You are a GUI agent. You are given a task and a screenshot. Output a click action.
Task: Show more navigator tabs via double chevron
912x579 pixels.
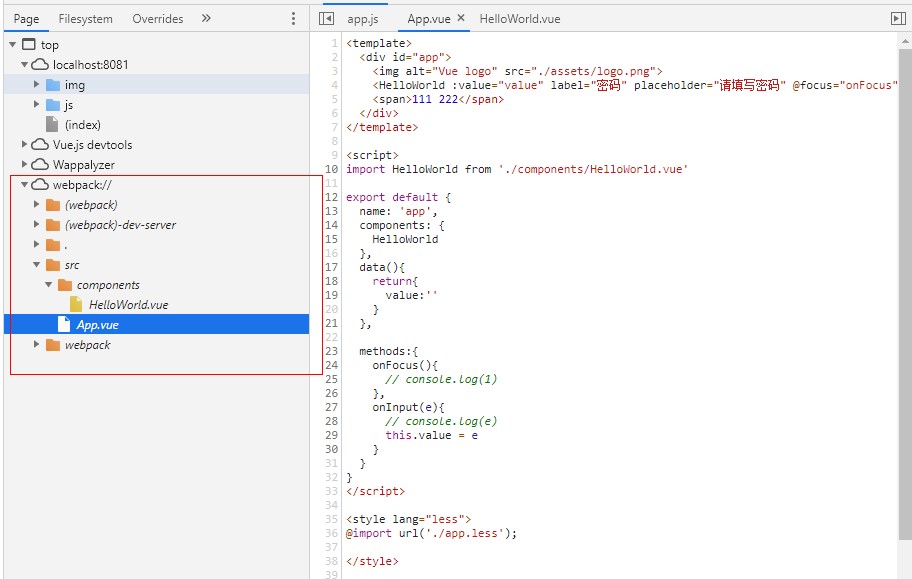[206, 19]
